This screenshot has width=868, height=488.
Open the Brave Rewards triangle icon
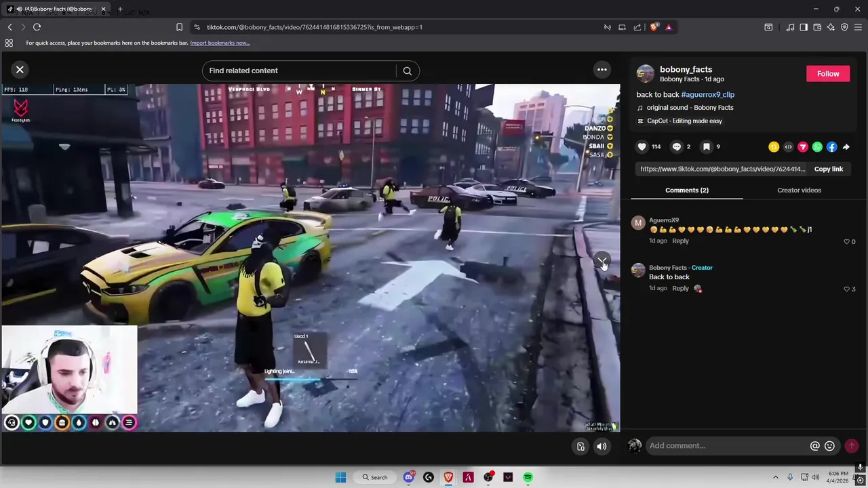[x=669, y=27]
